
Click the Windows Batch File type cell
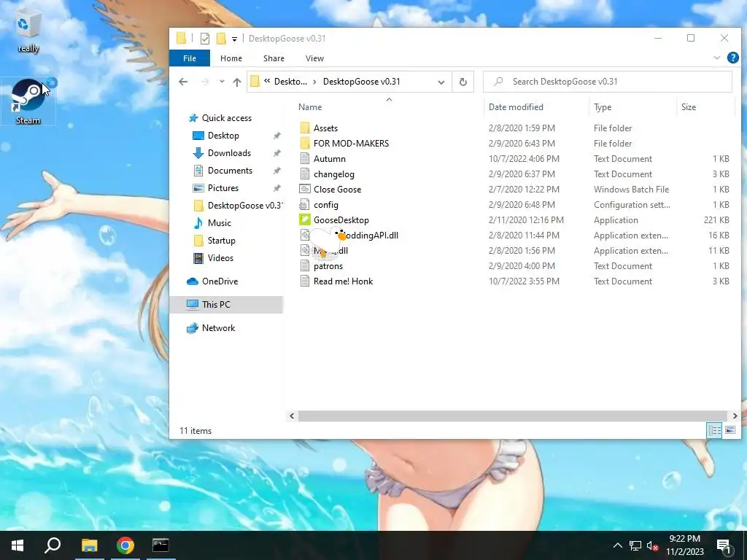tap(631, 190)
